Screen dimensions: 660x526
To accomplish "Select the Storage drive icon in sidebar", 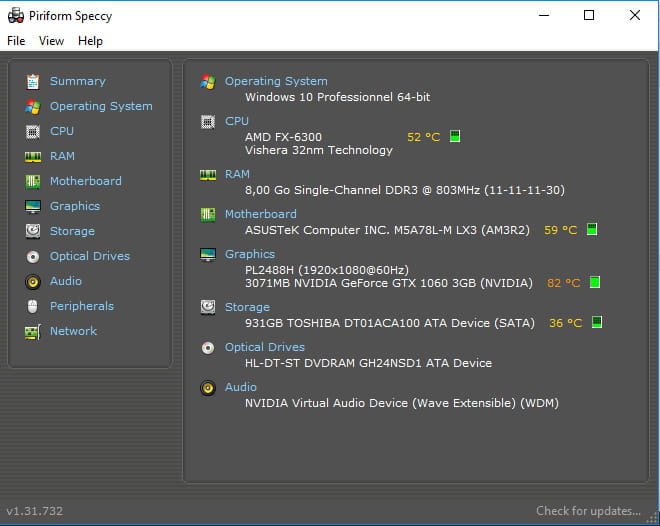I will pyautogui.click(x=33, y=231).
